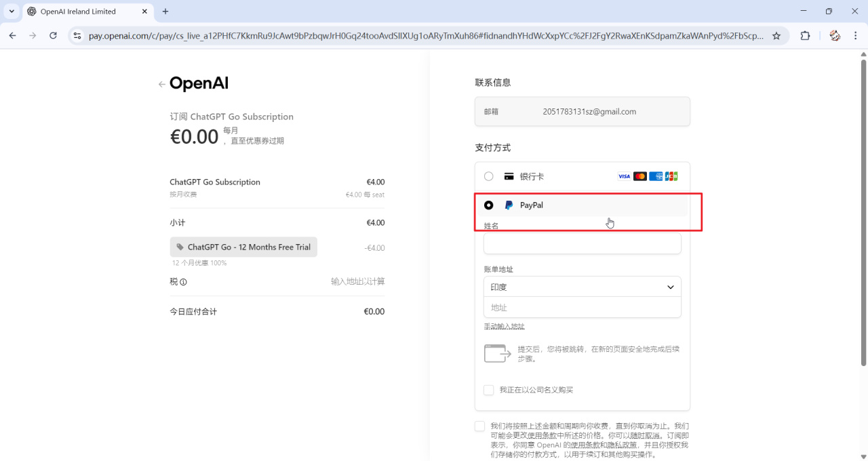Click the tax info icon

[183, 282]
